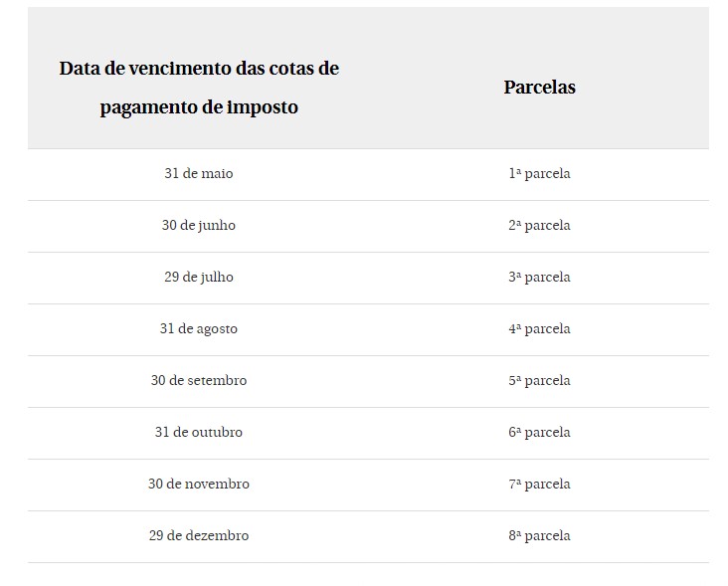Click the '3ª parcela' cell
Screen dimensions: 728x586
click(x=539, y=278)
